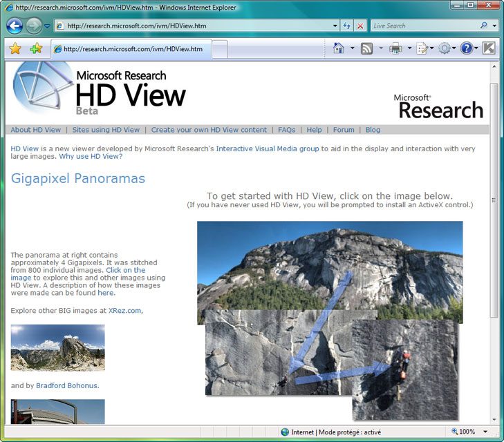Click the search magnifier icon
The image size is (504, 442).
click(x=484, y=26)
